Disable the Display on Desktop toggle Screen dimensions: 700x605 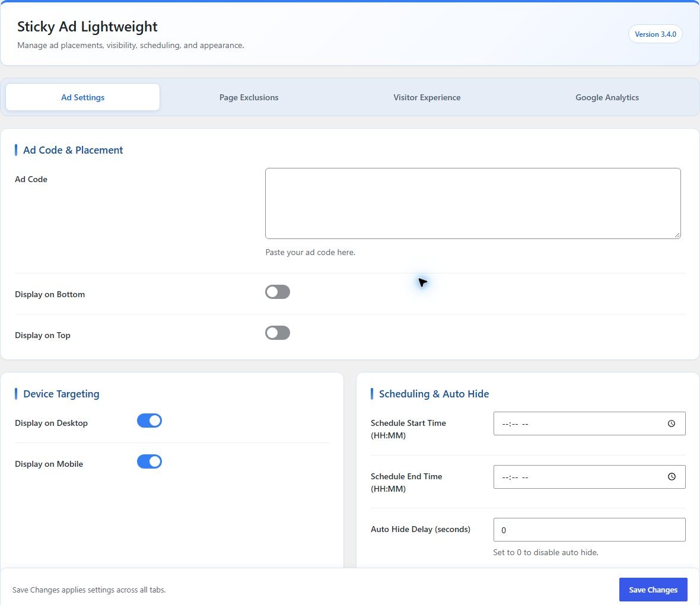click(x=149, y=421)
